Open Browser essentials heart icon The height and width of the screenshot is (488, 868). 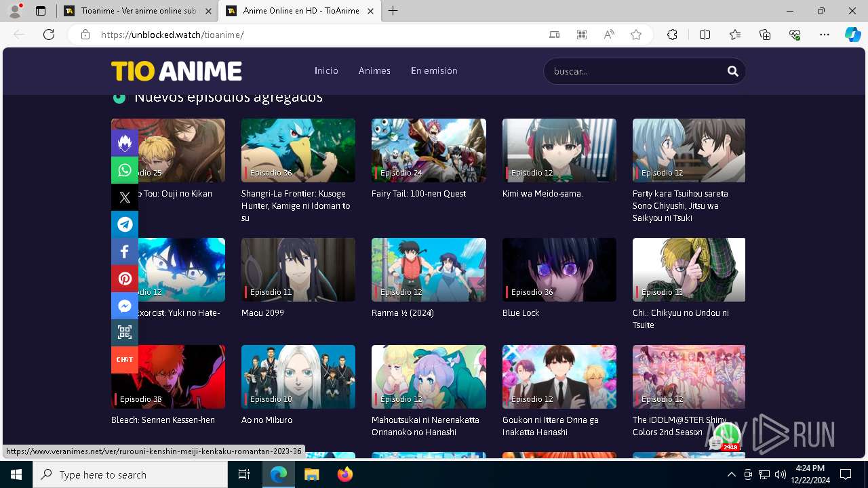(x=795, y=35)
